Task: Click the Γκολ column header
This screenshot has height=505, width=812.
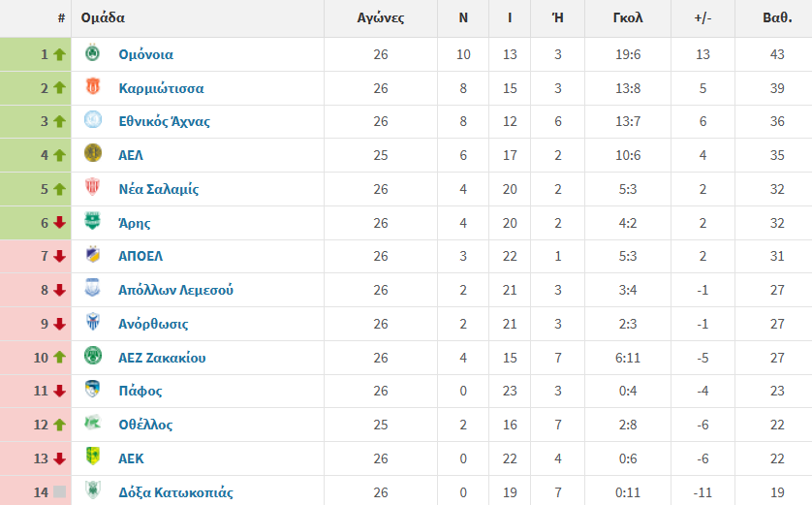Action: click(x=628, y=17)
